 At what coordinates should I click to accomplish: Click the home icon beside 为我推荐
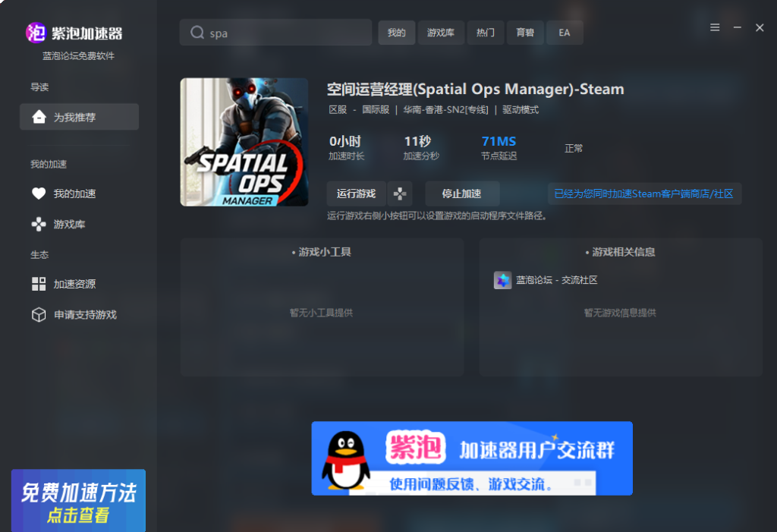click(39, 117)
